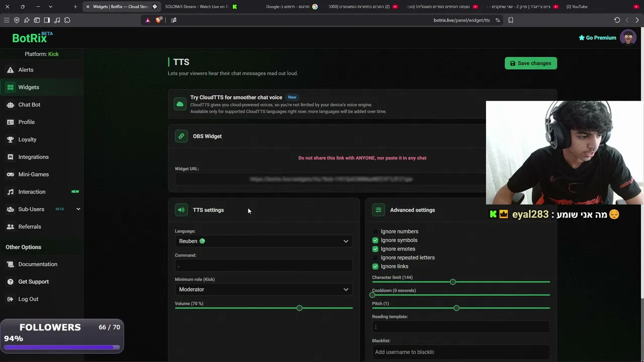The image size is (644, 362).
Task: Click the Get Support link
Action: [33, 282]
